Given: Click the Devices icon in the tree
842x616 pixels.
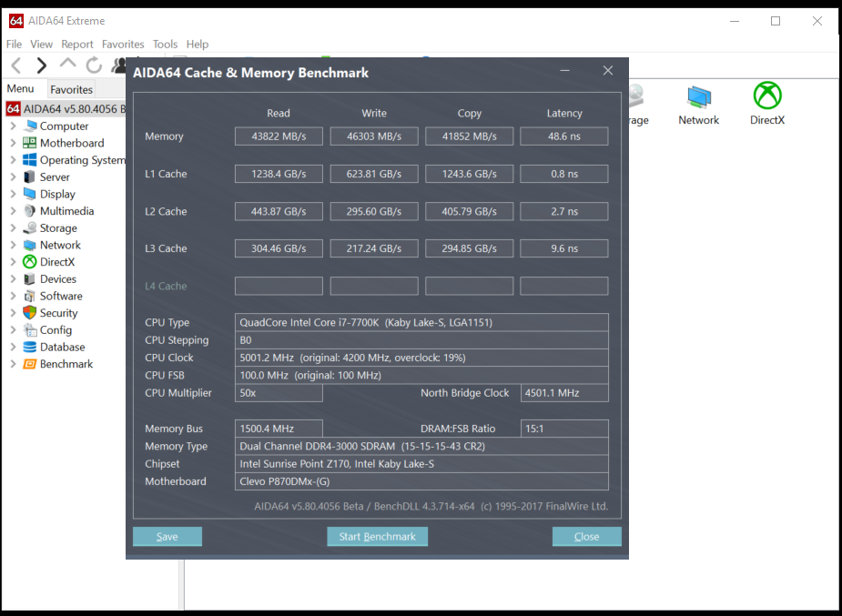Looking at the screenshot, I should coord(30,279).
